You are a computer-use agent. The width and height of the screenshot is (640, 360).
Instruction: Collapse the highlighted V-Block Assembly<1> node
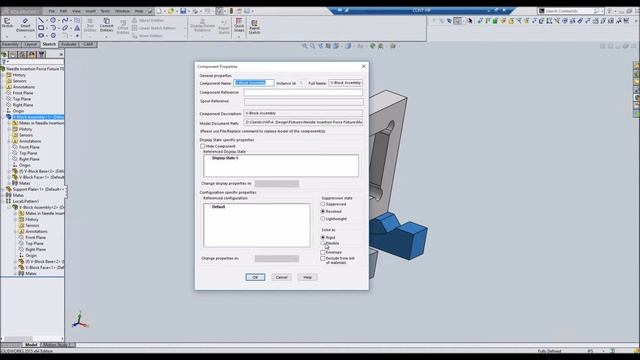tap(3, 117)
